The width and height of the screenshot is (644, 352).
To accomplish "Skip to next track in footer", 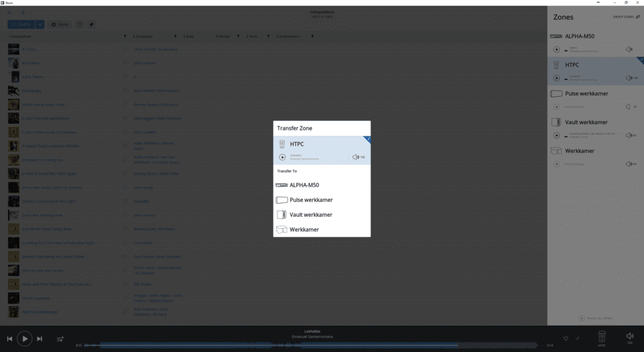I will (x=40, y=339).
